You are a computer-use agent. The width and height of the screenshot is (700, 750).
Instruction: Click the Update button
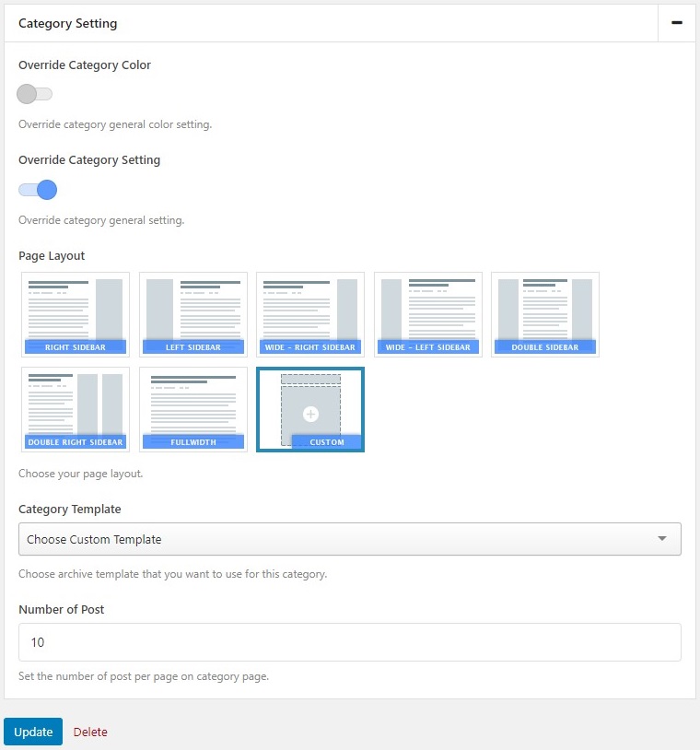[x=33, y=732]
